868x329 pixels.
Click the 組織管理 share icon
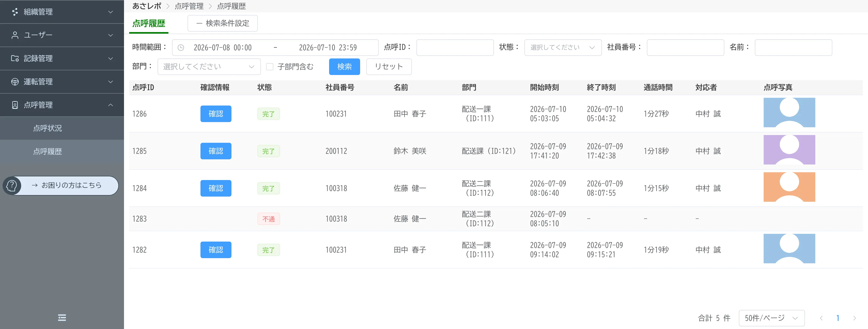coord(15,12)
